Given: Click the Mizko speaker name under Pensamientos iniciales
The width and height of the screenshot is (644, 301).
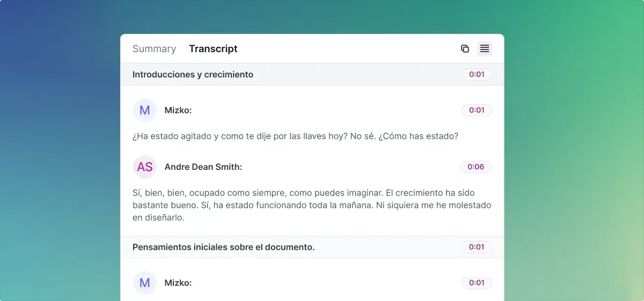Looking at the screenshot, I should click(178, 283).
